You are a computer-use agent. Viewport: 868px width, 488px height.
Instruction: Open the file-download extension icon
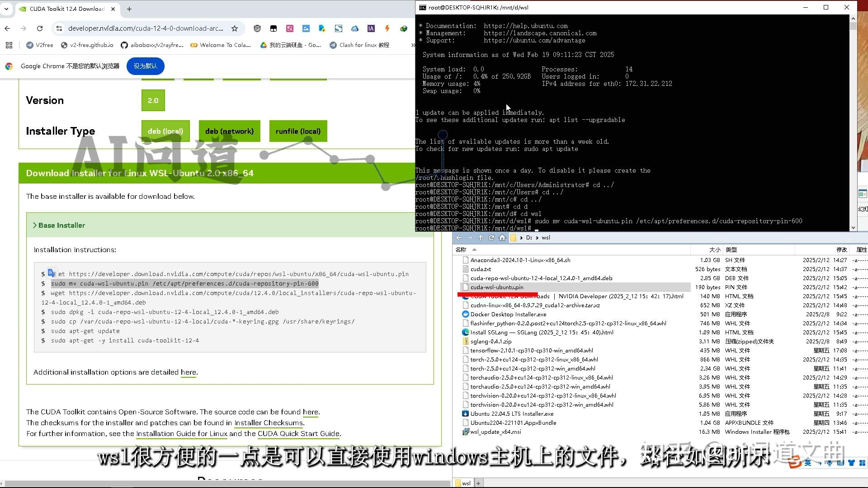click(322, 28)
